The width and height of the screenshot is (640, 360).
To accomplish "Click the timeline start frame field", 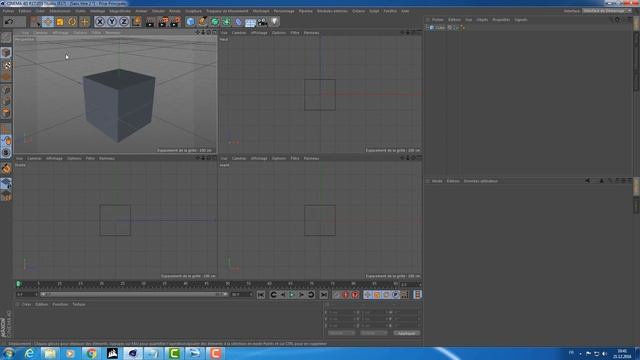I will 27,294.
